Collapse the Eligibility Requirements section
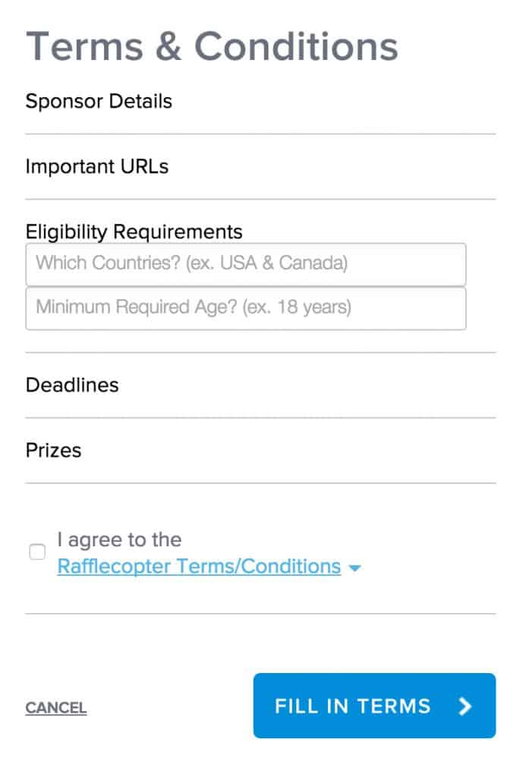Viewport: 532px width, 777px height. click(134, 231)
